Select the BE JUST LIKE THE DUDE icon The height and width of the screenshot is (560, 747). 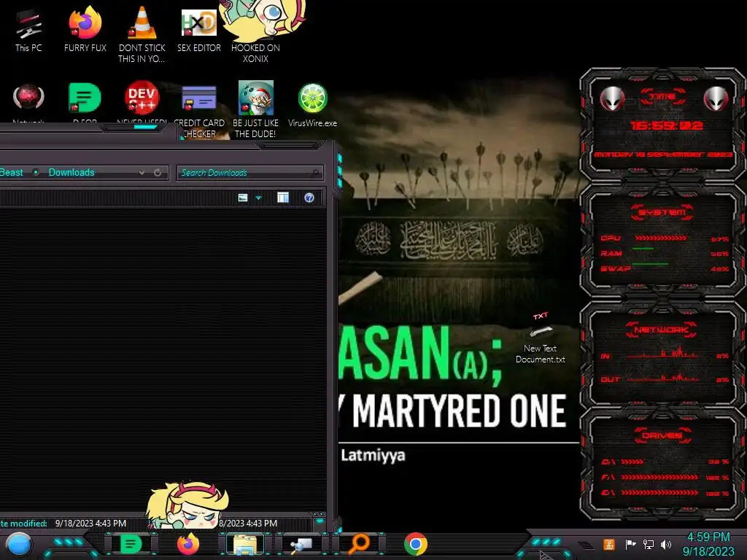[x=255, y=110]
